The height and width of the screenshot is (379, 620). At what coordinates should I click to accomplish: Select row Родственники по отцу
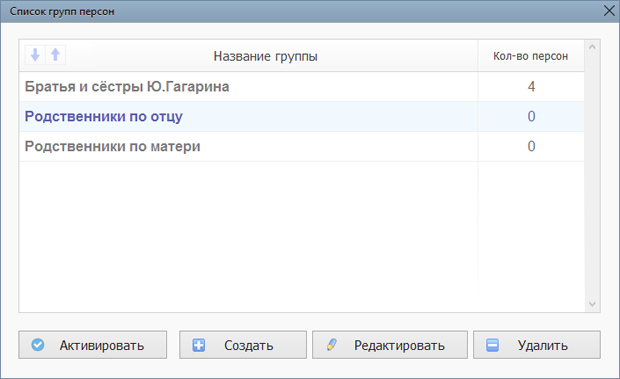click(302, 117)
